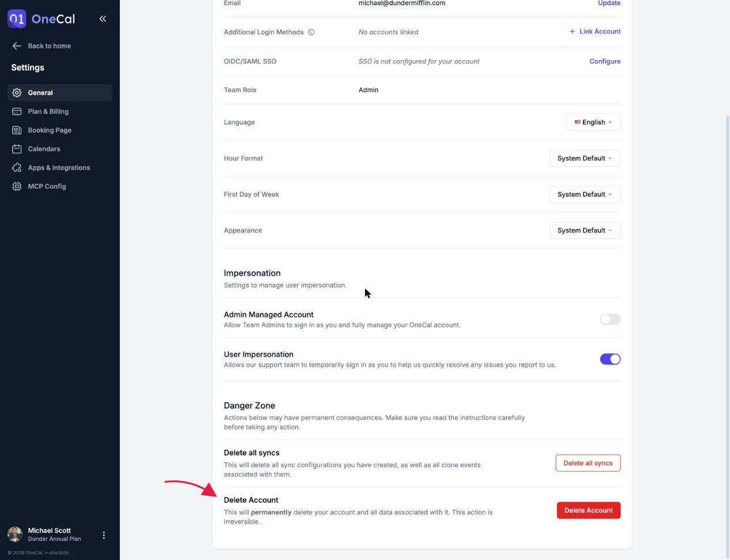Click the Calendars sidebar icon

(17, 149)
